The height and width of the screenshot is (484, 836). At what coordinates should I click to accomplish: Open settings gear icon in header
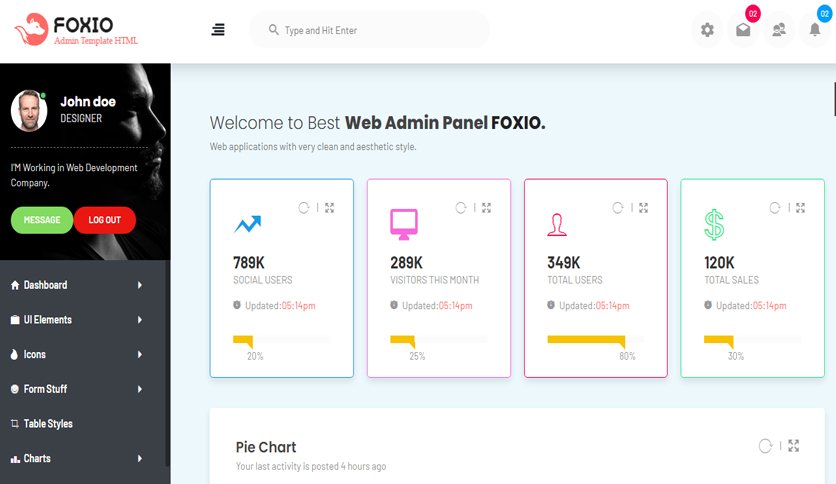pos(708,30)
